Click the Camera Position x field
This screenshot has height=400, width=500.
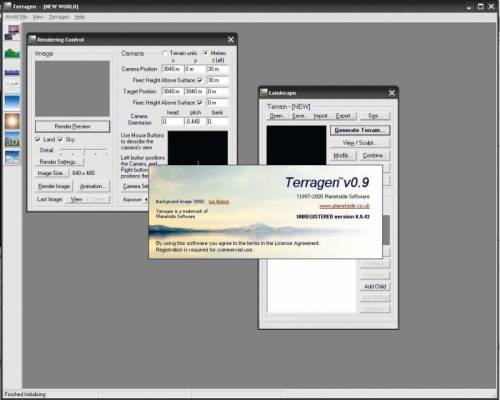[172, 69]
